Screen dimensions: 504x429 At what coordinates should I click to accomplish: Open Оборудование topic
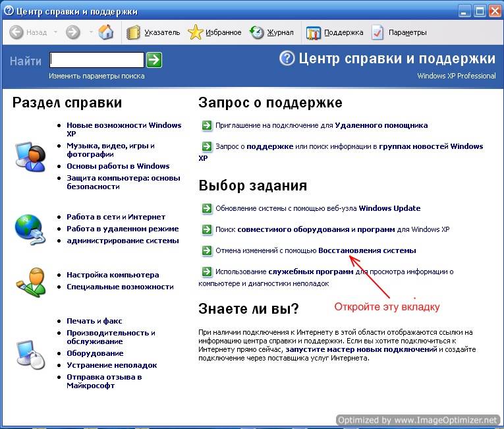[x=95, y=353]
